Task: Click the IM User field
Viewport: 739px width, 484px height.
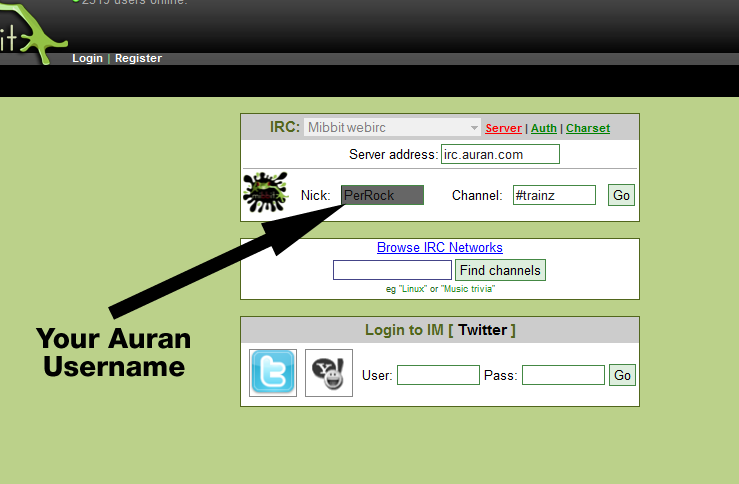Action: (438, 375)
